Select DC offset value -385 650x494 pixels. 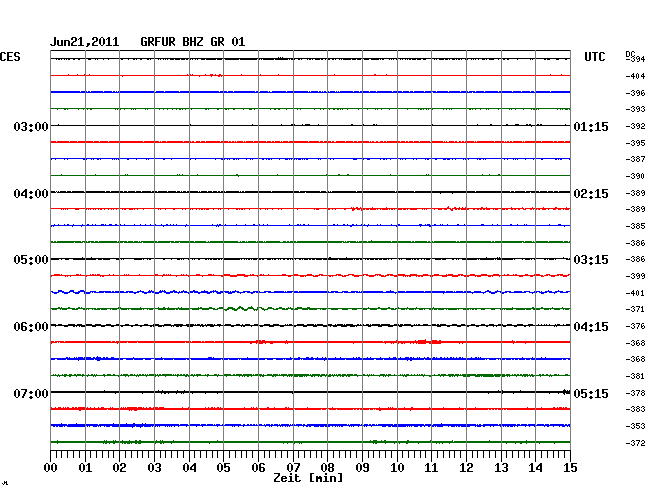[635, 226]
